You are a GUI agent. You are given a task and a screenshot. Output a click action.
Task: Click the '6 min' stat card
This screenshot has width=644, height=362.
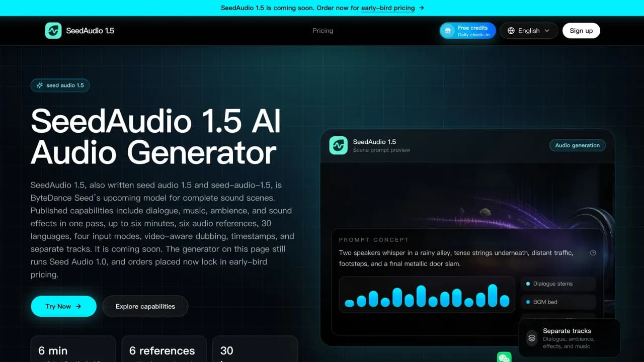click(x=73, y=349)
